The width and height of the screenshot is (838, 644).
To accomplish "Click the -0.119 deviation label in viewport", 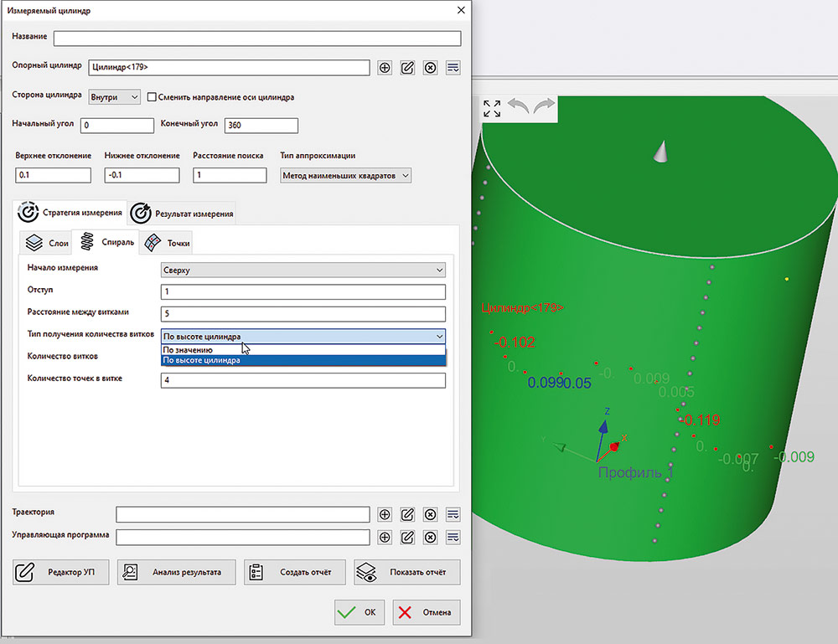I will tap(700, 420).
